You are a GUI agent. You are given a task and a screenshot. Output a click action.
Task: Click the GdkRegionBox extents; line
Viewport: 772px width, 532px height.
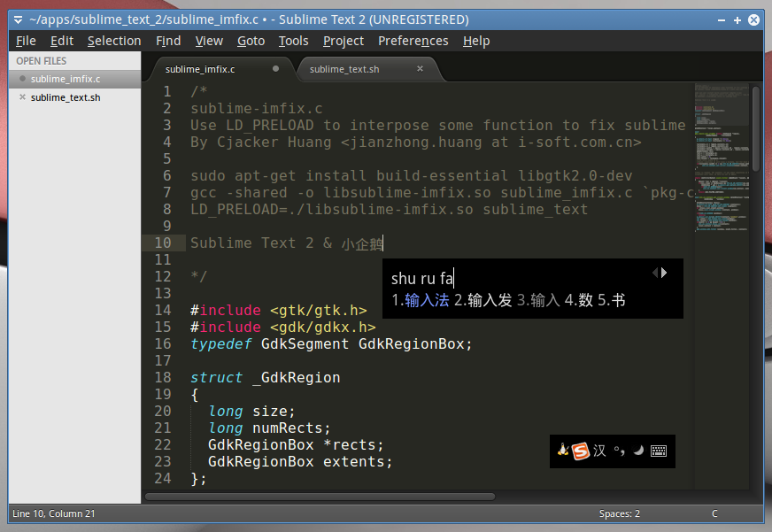pyautogui.click(x=300, y=461)
